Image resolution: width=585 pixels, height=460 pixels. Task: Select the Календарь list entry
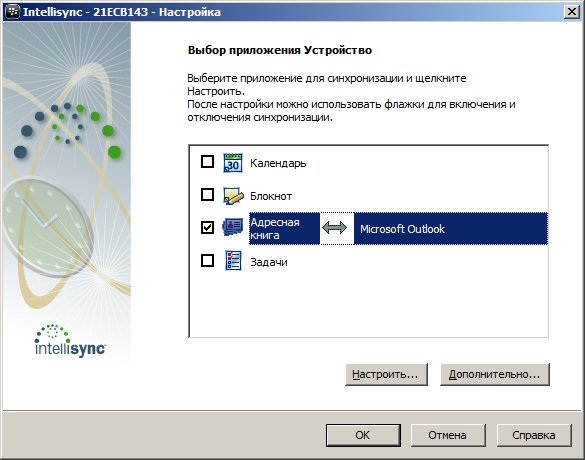(278, 163)
